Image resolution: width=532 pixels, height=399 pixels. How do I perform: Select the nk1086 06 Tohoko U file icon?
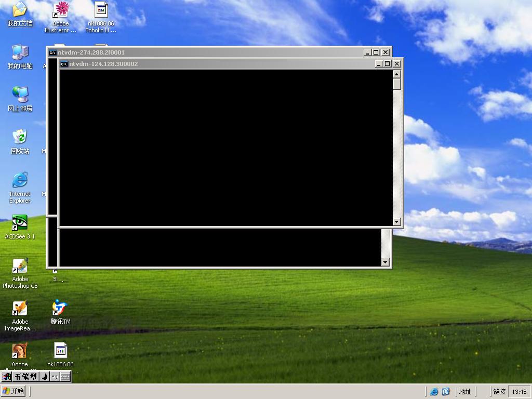101,17
